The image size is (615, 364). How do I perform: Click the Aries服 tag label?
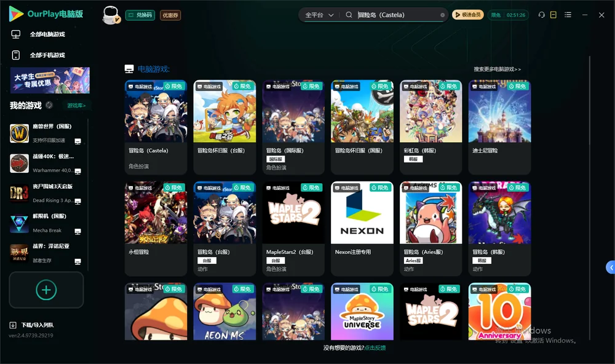click(x=413, y=261)
